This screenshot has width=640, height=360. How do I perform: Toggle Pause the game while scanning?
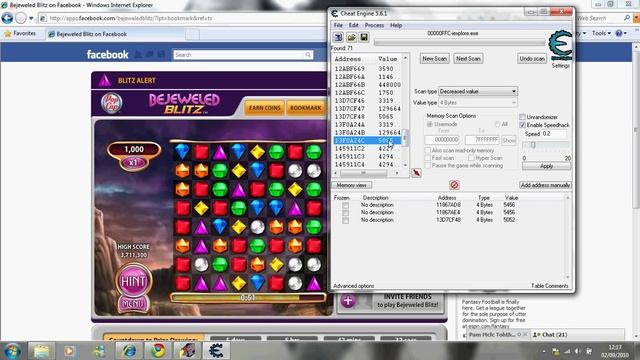428,166
